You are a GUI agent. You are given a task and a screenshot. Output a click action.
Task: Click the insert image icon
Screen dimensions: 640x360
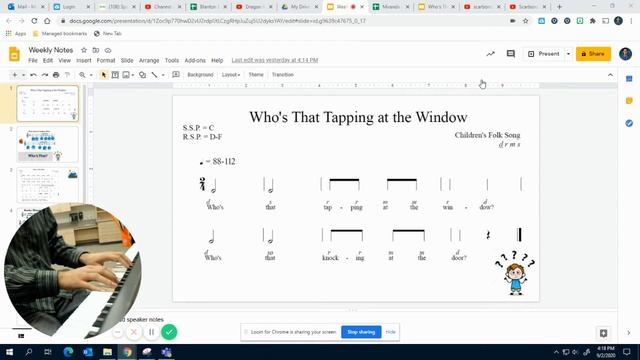(126, 75)
